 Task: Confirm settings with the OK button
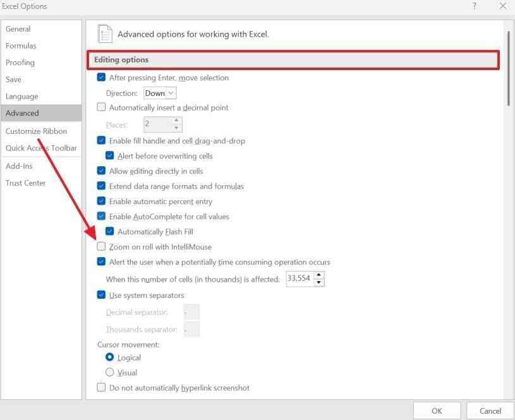coord(437,411)
